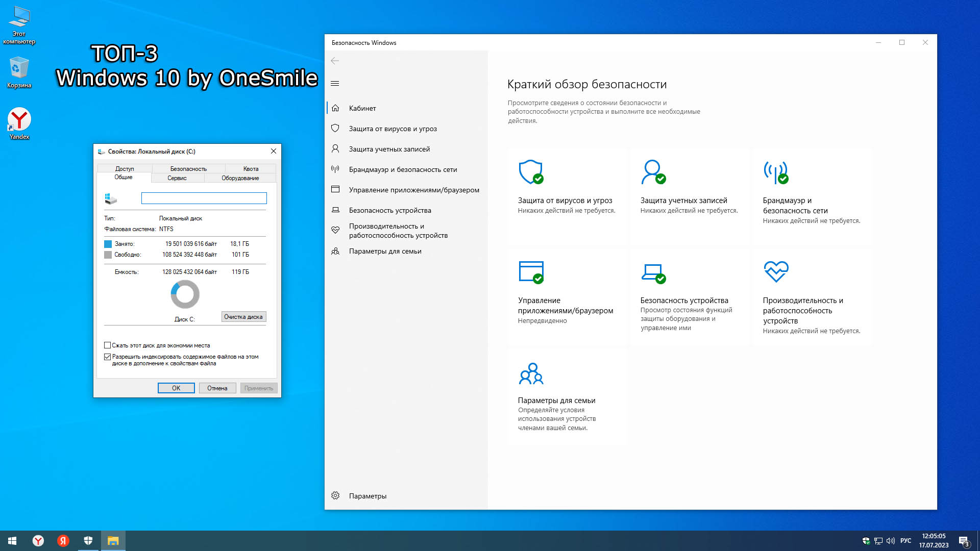Screen dimensions: 980x551
Task: Uncheck file content indexing checkbox
Action: pos(108,357)
